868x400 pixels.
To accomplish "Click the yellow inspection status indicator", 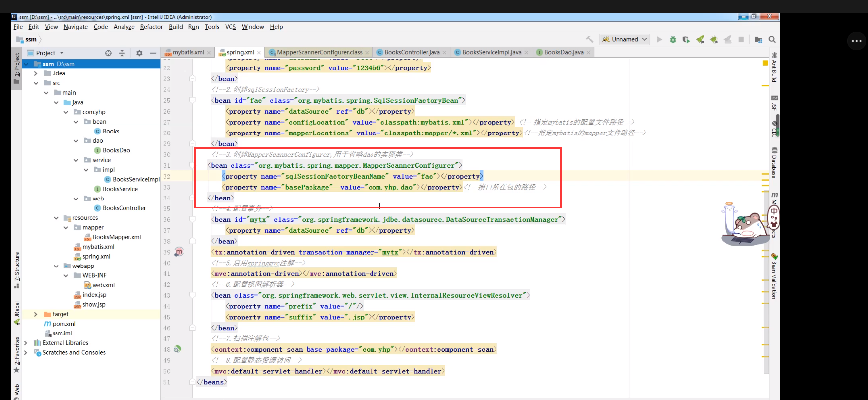I will click(x=765, y=63).
